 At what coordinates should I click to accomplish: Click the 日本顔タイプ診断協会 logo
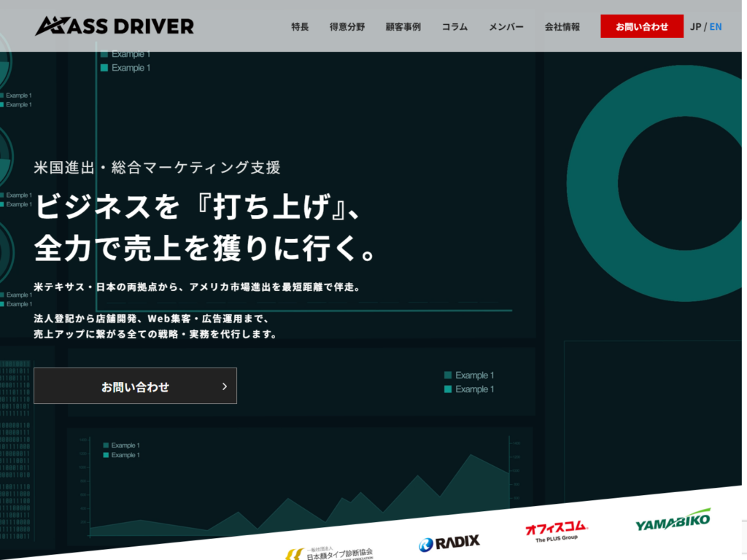click(x=329, y=552)
